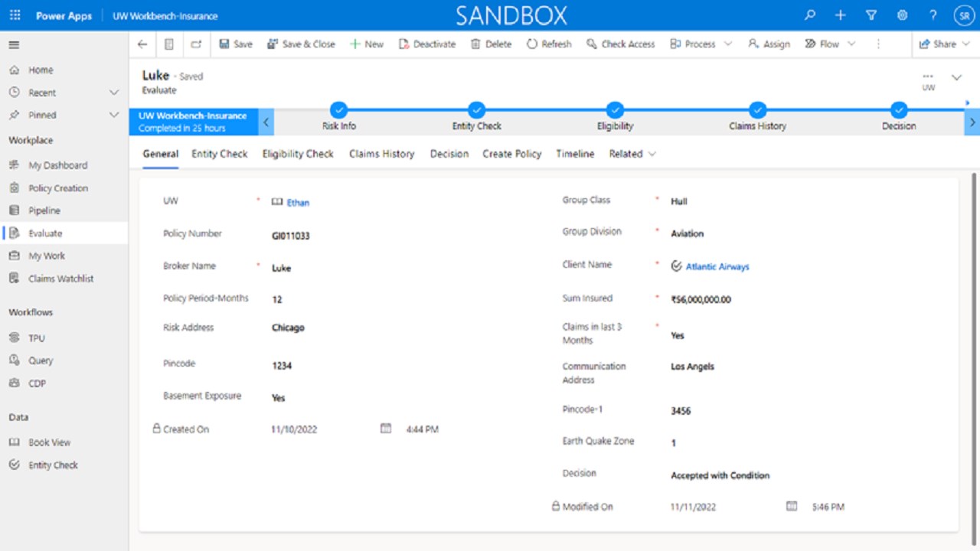Open the Flow dropdown
Screen dimensions: 980x551
click(x=830, y=44)
